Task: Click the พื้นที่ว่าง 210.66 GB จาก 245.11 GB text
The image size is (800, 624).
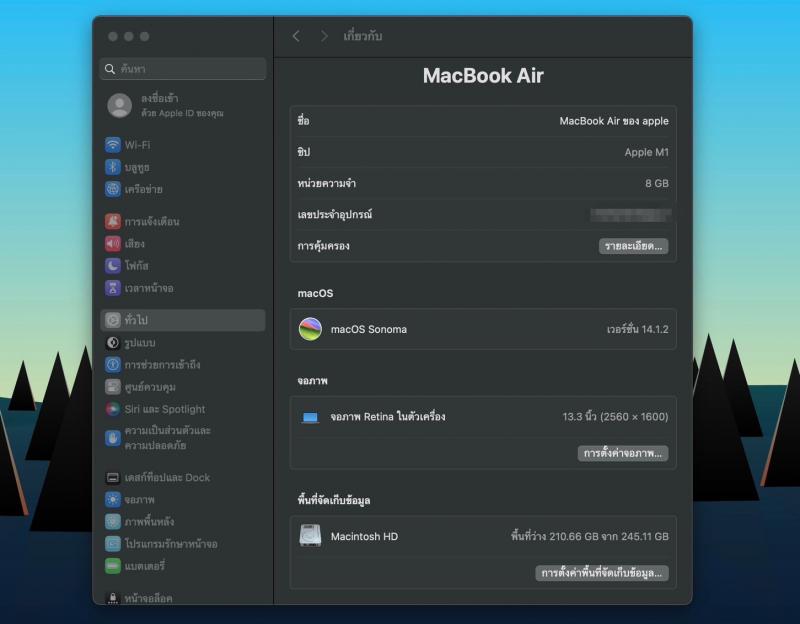Action: [x=590, y=536]
